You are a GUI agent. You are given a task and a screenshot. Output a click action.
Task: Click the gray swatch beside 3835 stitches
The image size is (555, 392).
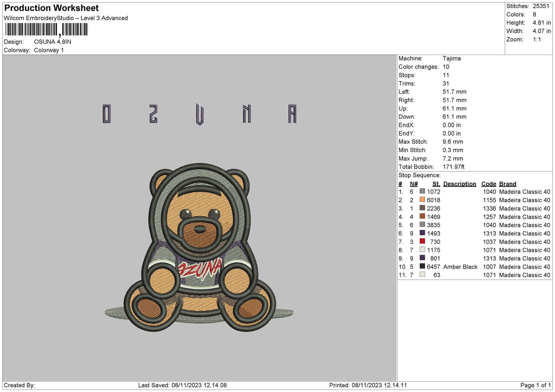click(x=422, y=225)
